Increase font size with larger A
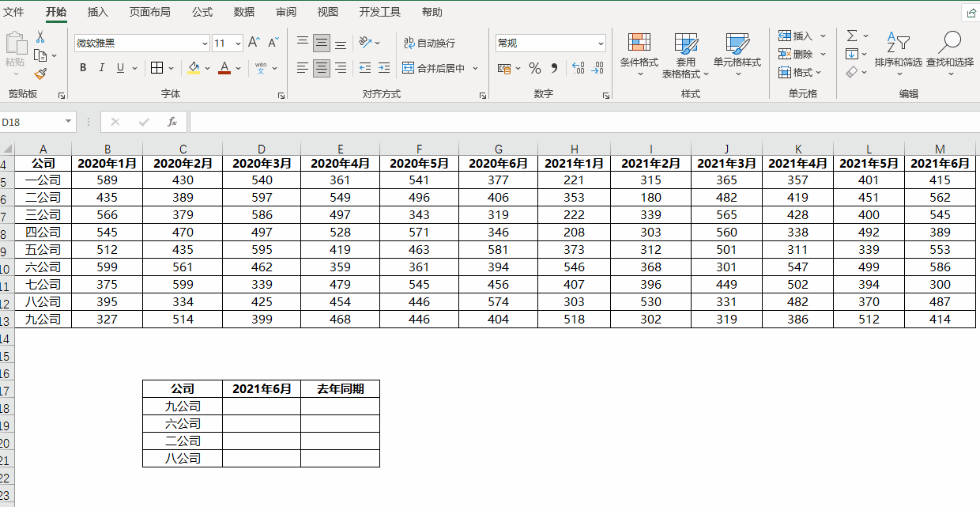 [x=254, y=43]
